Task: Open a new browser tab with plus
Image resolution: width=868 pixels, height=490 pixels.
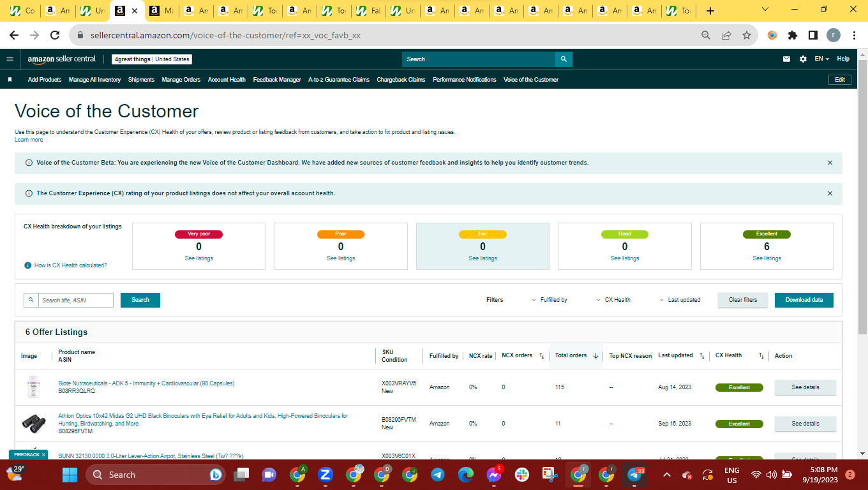Action: (x=710, y=11)
